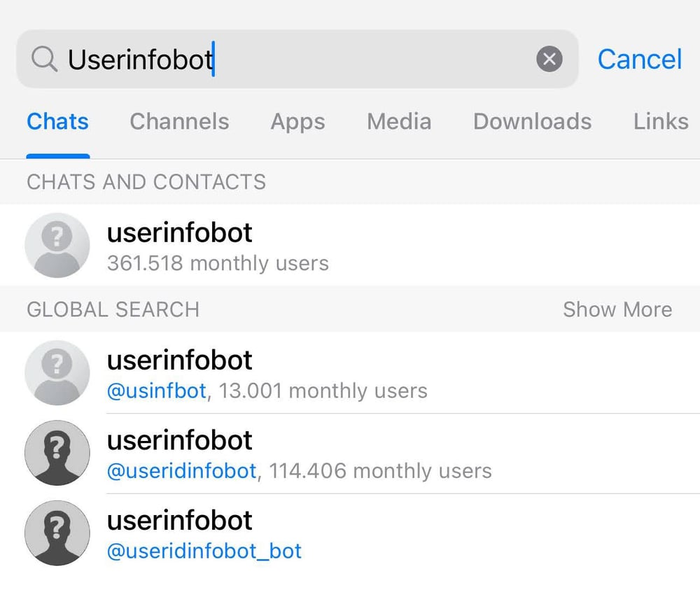Tap the magnifier search icon
This screenshot has height=611, width=700.
pos(44,59)
